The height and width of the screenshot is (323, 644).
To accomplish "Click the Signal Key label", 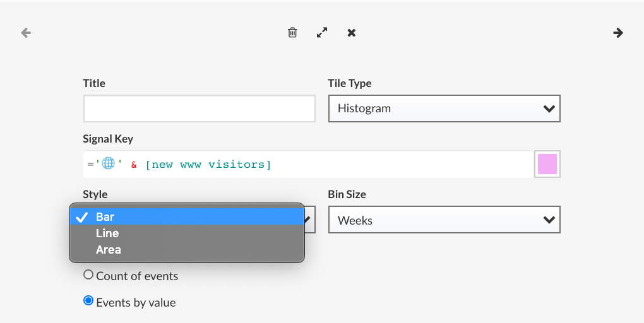I will coord(108,139).
